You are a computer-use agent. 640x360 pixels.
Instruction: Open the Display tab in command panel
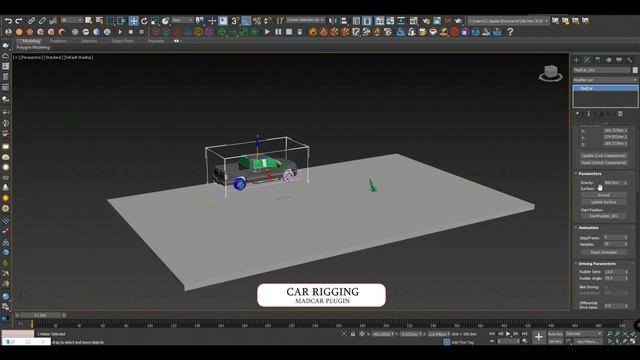(x=619, y=60)
